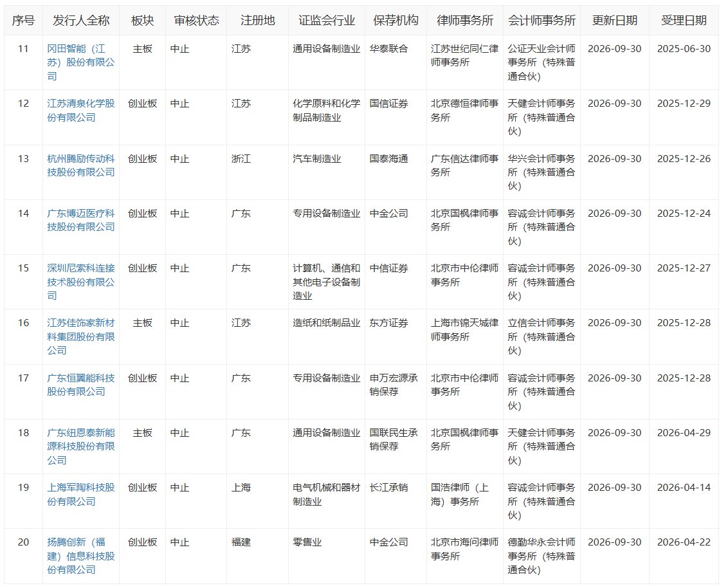Click the industry cell 零售业

(x=307, y=542)
